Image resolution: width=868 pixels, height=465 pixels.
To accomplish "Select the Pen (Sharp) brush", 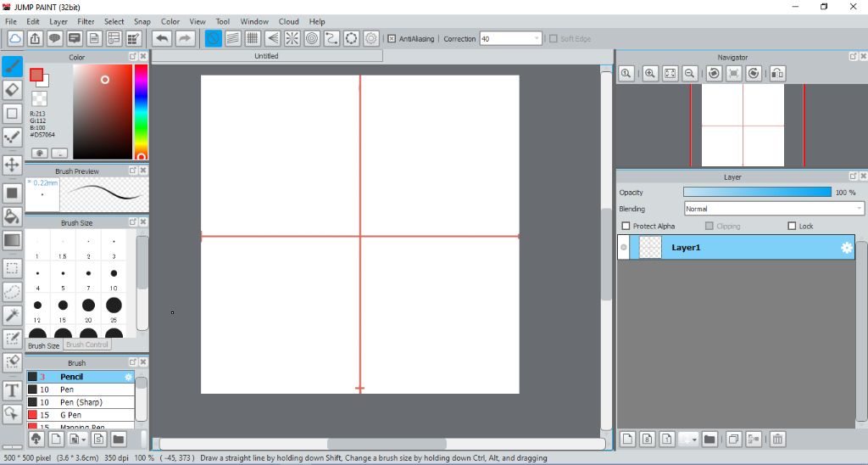I will pos(81,402).
